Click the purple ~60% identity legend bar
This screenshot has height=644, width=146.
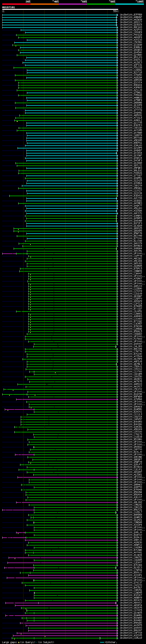(73, 4)
